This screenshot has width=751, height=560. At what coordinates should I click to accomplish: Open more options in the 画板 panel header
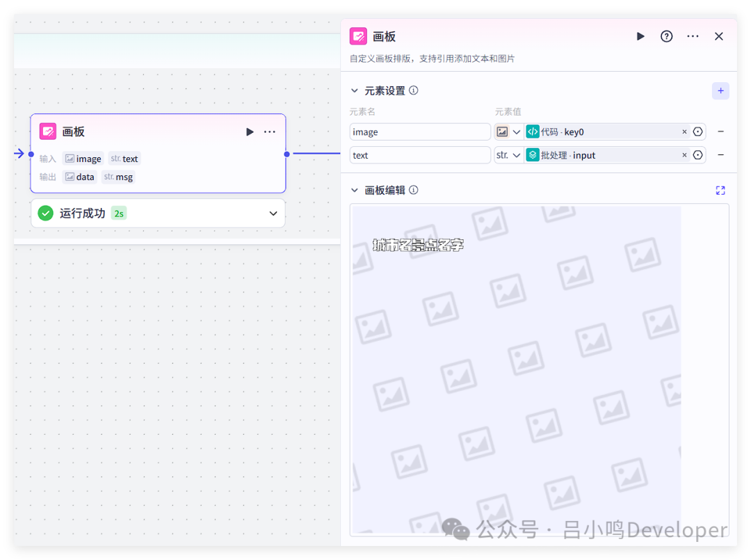pyautogui.click(x=693, y=36)
